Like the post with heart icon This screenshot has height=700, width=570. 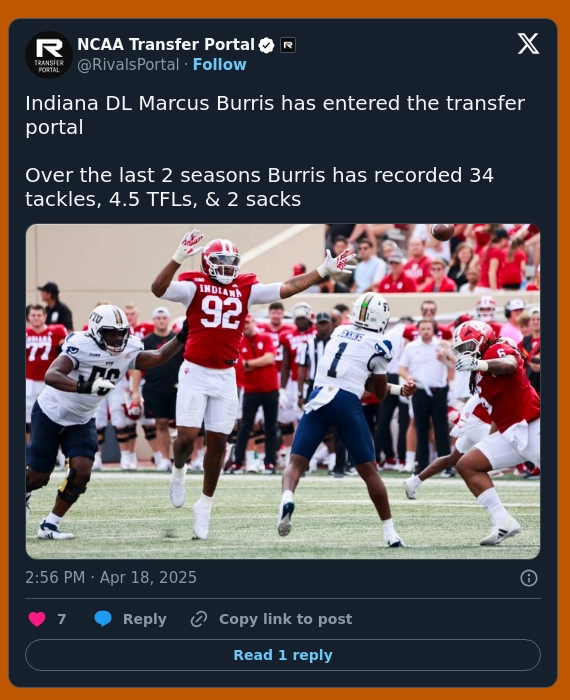point(37,619)
